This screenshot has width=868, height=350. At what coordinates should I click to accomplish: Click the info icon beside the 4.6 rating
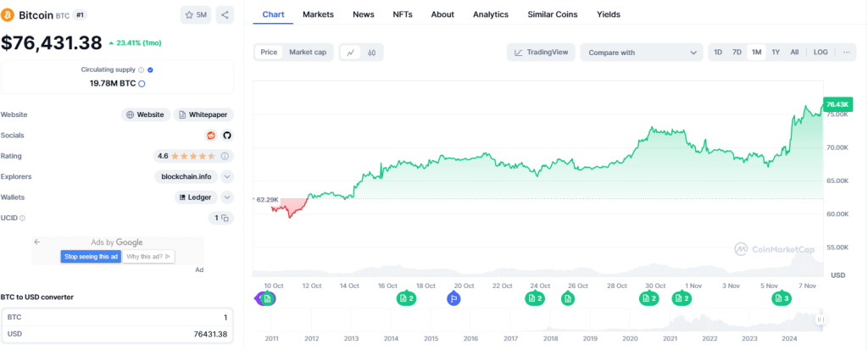tap(225, 156)
